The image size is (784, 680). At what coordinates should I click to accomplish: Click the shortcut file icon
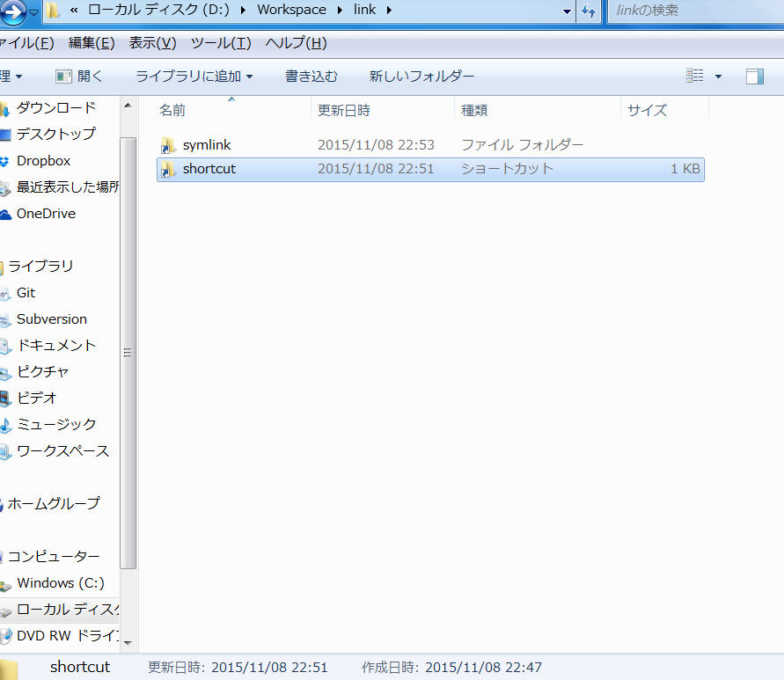point(170,169)
